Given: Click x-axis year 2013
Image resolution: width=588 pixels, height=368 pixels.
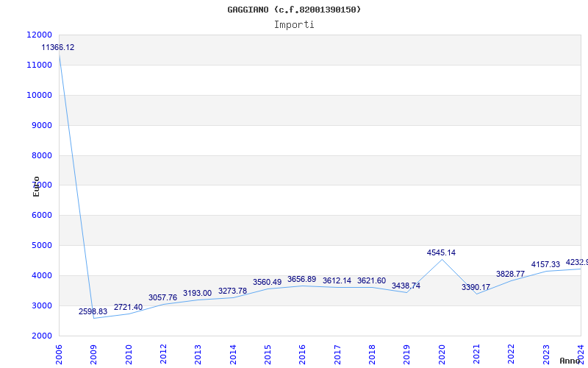Looking at the screenshot, I should point(198,355).
